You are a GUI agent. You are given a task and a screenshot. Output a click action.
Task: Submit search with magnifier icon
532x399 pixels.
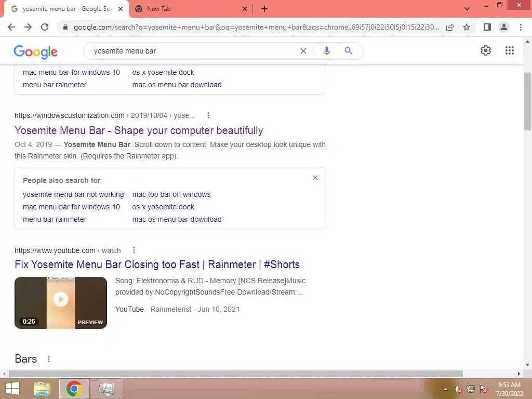[x=348, y=51]
